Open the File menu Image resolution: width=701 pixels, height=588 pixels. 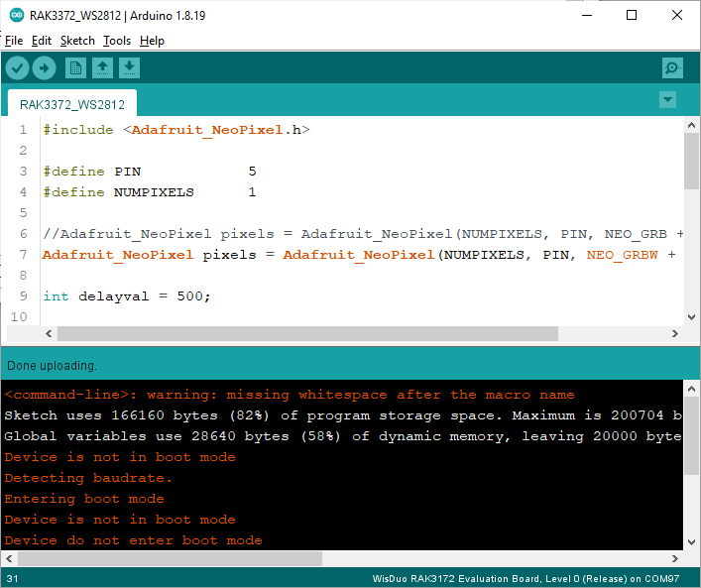(x=14, y=41)
